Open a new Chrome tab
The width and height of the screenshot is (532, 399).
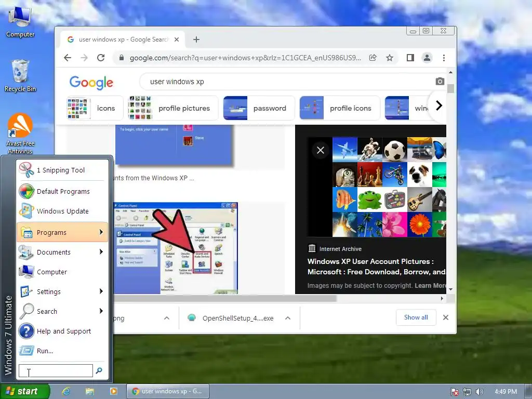(196, 39)
